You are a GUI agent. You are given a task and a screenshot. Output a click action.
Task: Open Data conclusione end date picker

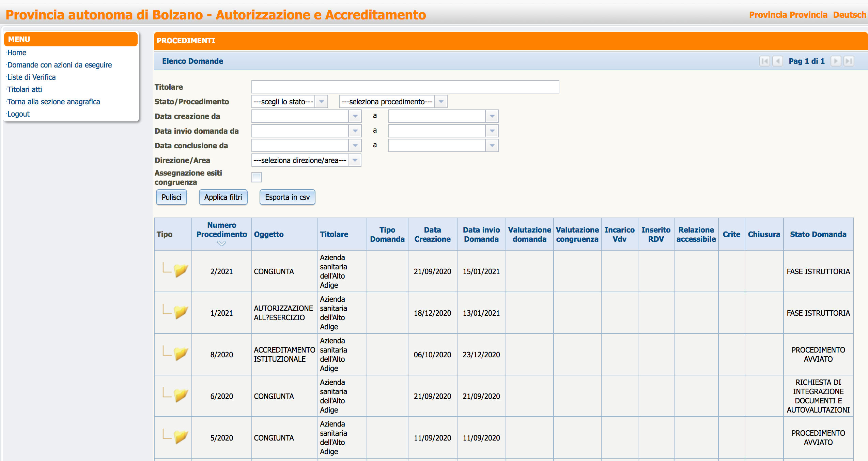click(492, 146)
